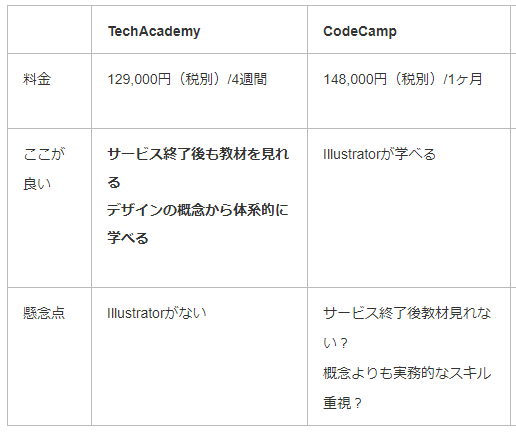
Task: Click the 4週間 duration text
Action: pos(249,79)
